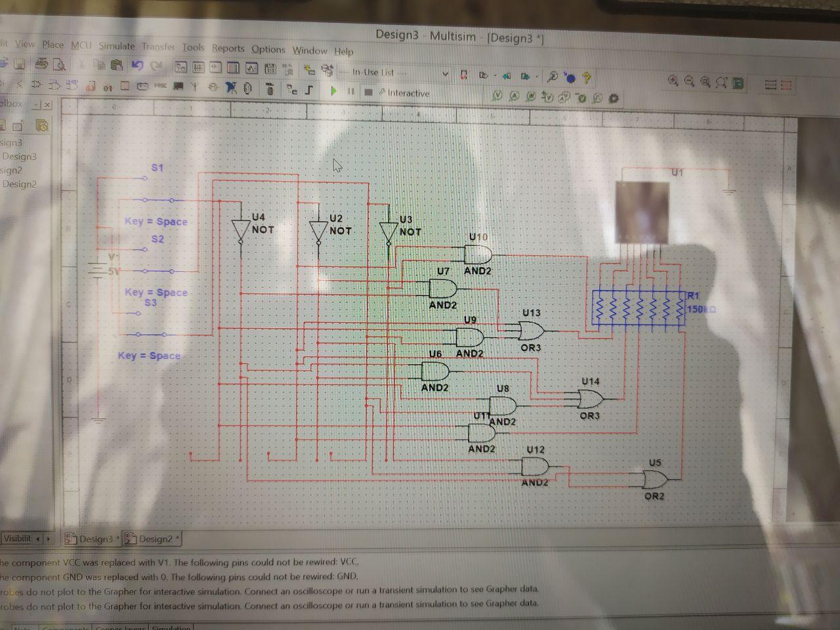Redo the last undone action
This screenshot has height=630, width=840.
tap(156, 66)
